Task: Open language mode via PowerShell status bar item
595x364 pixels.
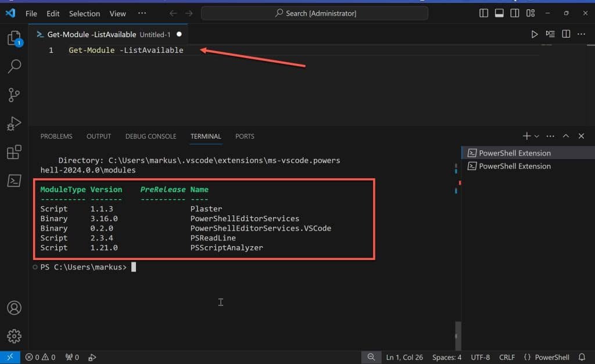Action: [x=552, y=357]
